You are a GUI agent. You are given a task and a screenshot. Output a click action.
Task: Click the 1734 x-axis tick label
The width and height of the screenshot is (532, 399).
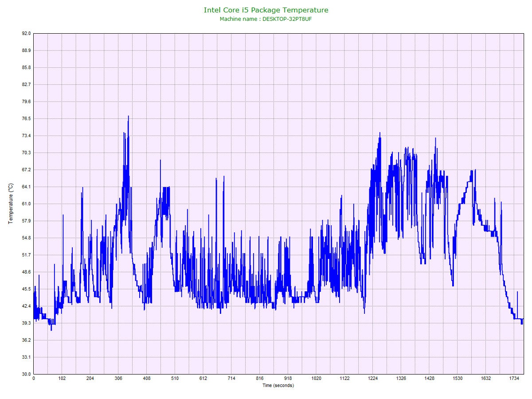coord(514,379)
